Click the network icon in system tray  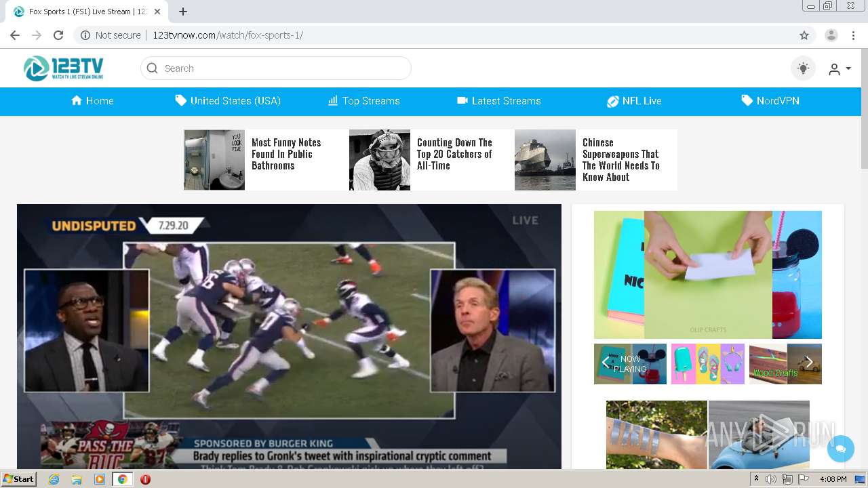[787, 479]
